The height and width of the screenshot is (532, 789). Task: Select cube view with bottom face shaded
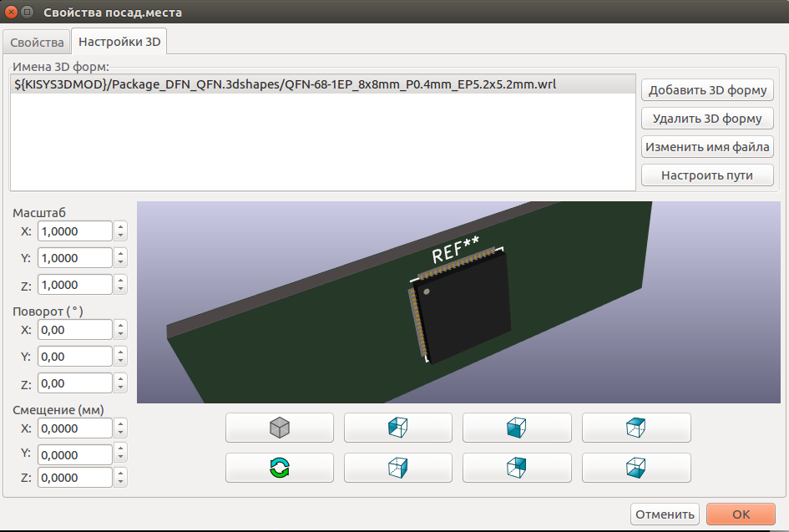pos(635,468)
